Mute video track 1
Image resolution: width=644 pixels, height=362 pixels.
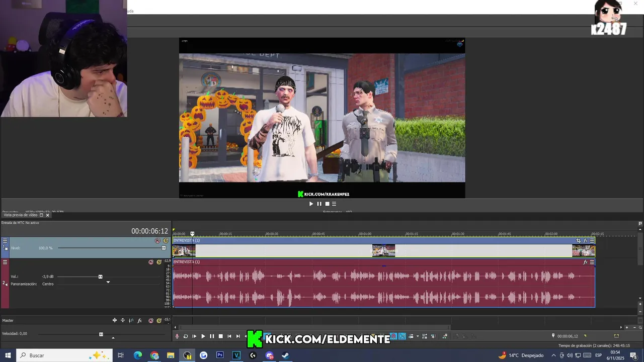pos(158,240)
